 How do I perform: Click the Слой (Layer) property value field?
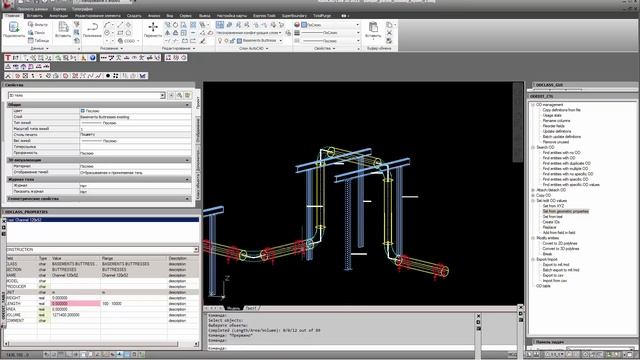coord(135,117)
